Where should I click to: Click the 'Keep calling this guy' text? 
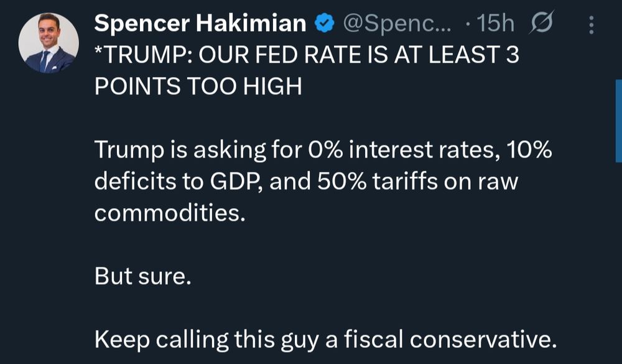click(207, 340)
